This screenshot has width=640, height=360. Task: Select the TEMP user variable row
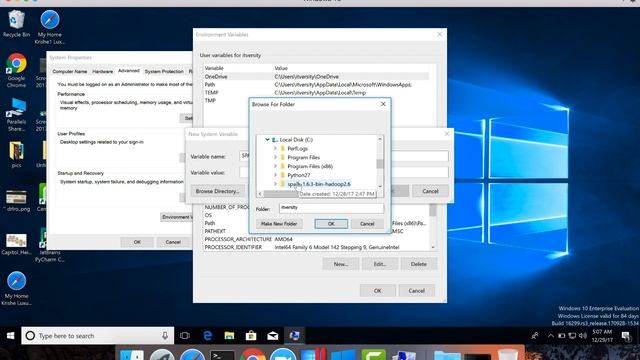pyautogui.click(x=316, y=93)
